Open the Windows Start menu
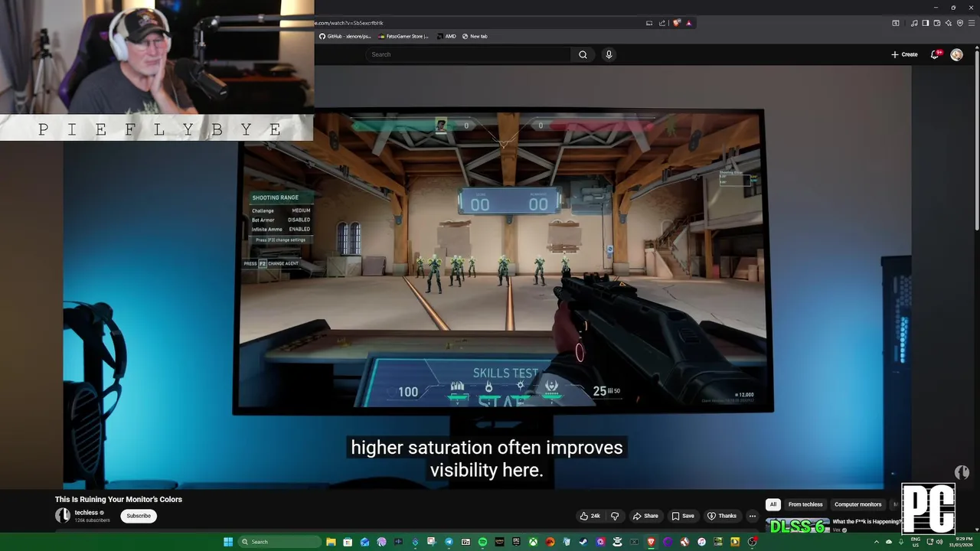The height and width of the screenshot is (551, 980). point(228,542)
